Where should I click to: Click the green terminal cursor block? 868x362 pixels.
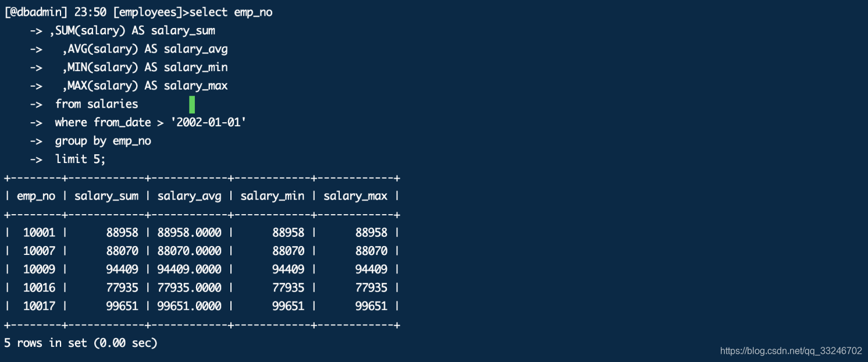coord(192,105)
